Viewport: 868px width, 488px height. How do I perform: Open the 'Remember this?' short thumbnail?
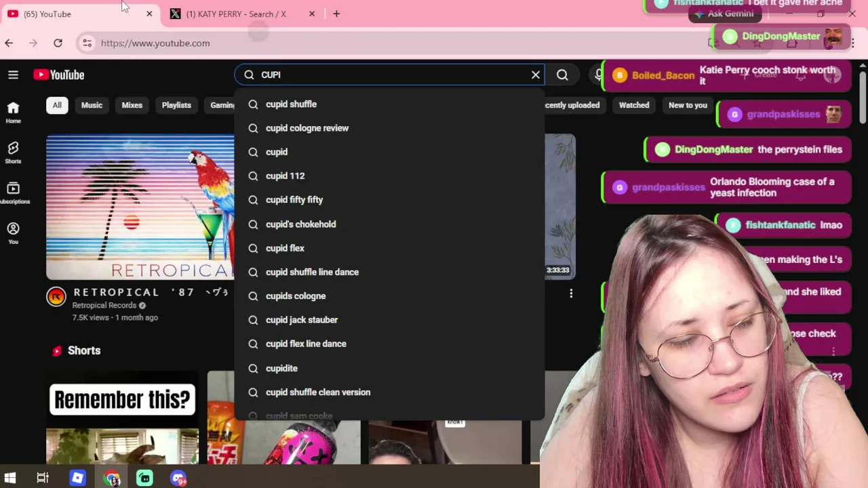[x=123, y=418]
